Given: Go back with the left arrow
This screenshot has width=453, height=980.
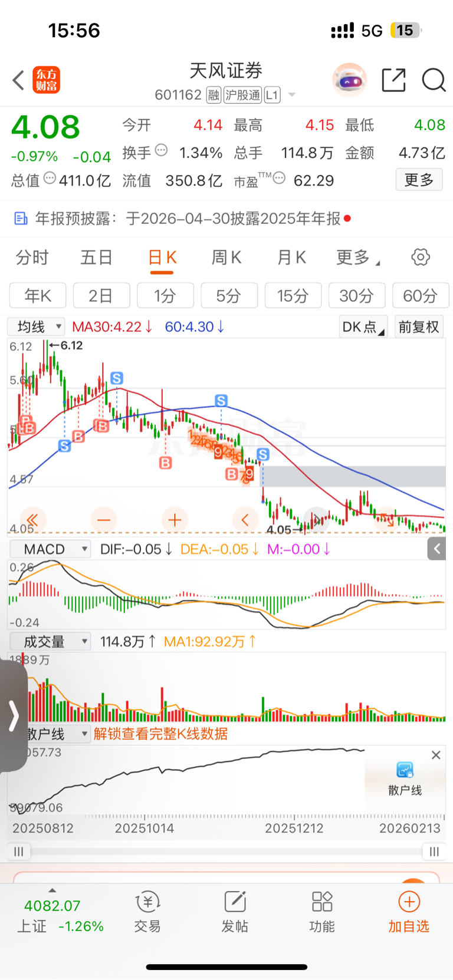Looking at the screenshot, I should pos(18,80).
